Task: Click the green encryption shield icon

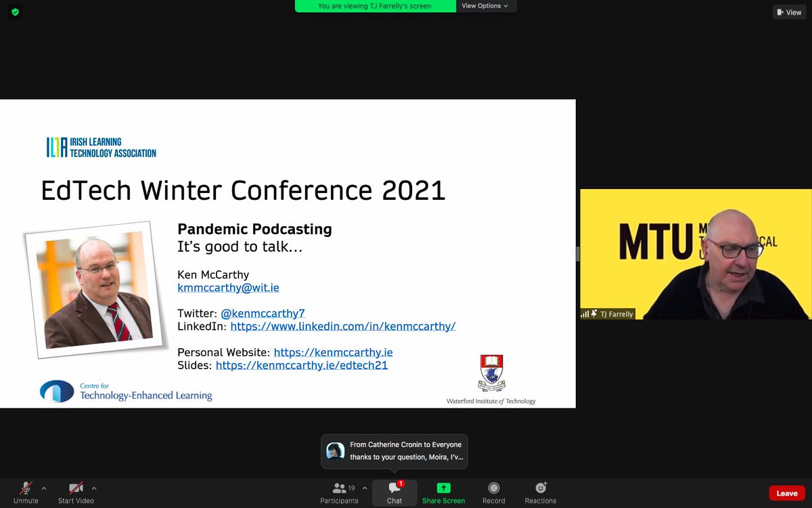Action: click(16, 12)
